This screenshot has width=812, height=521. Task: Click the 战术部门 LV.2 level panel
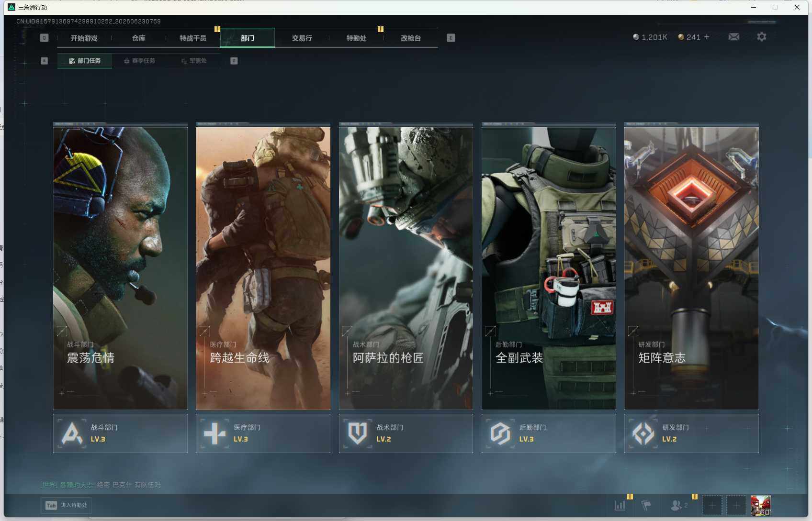point(406,433)
